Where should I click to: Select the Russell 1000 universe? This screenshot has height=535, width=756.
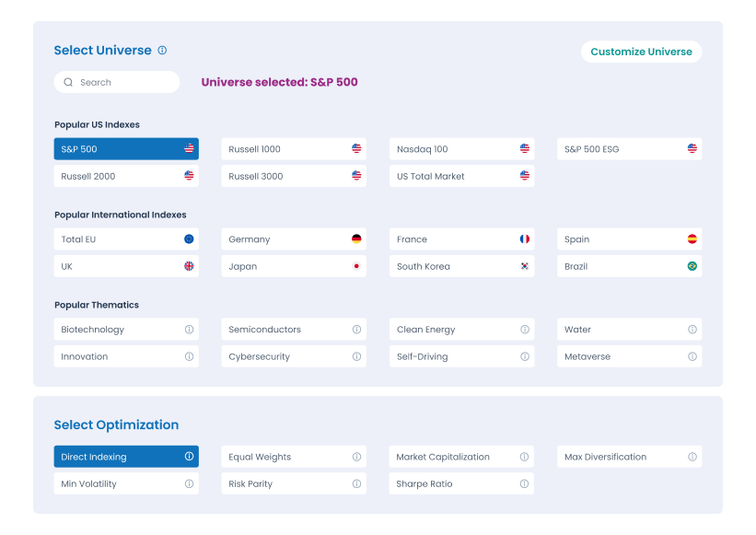(x=294, y=149)
